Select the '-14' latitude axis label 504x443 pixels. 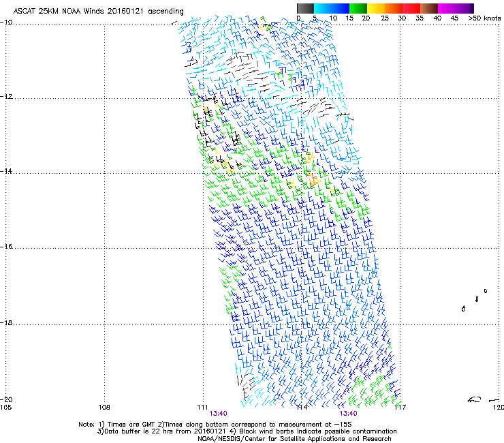click(x=6, y=171)
